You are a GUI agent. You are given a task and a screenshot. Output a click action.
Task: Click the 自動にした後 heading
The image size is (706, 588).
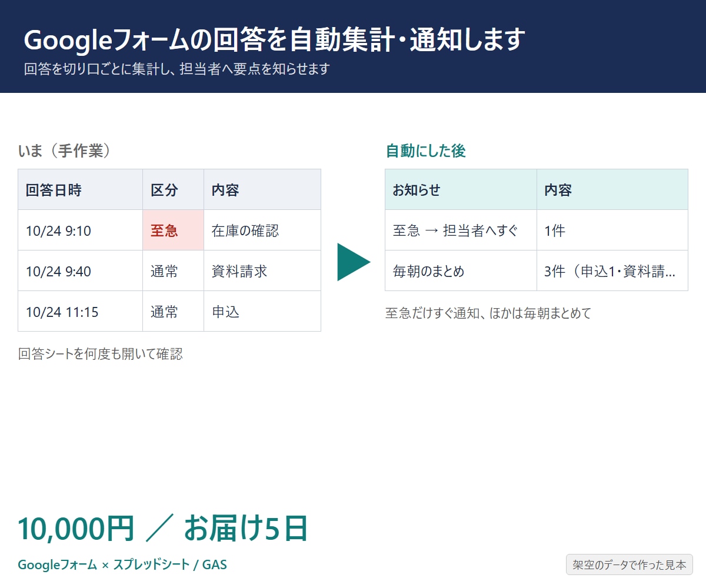425,151
